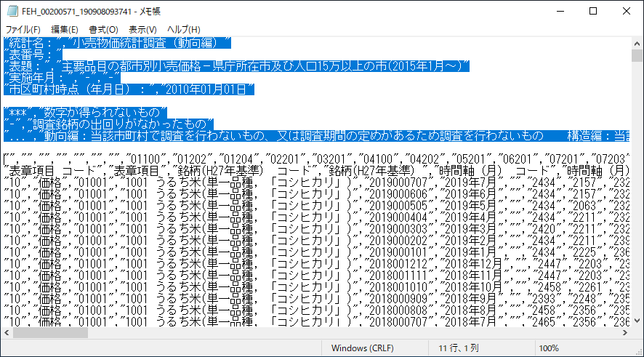The width and height of the screenshot is (644, 357).
Task: Minimize the メモ帳 window
Action: pyautogui.click(x=560, y=12)
